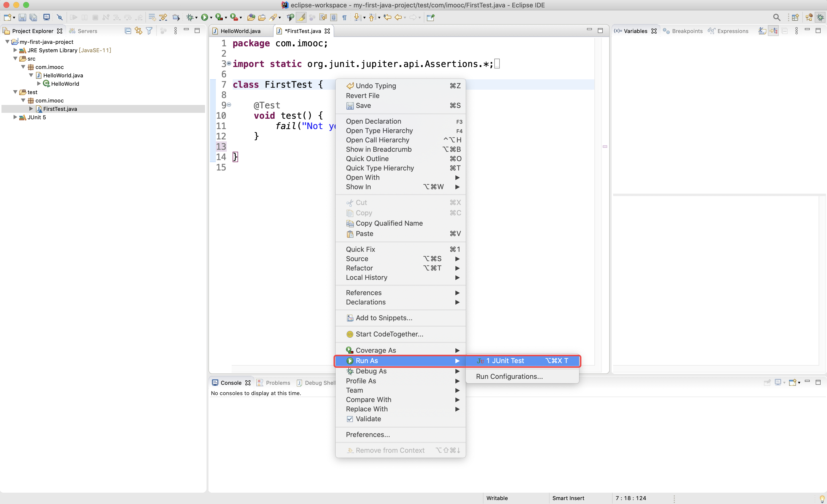Image resolution: width=827 pixels, height=504 pixels.
Task: Toggle the Debug perspective button
Action: [x=820, y=17]
